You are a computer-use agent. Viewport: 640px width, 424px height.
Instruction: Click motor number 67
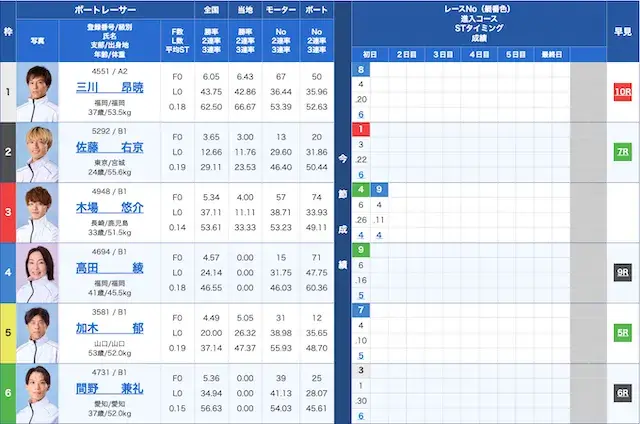[x=281, y=77]
